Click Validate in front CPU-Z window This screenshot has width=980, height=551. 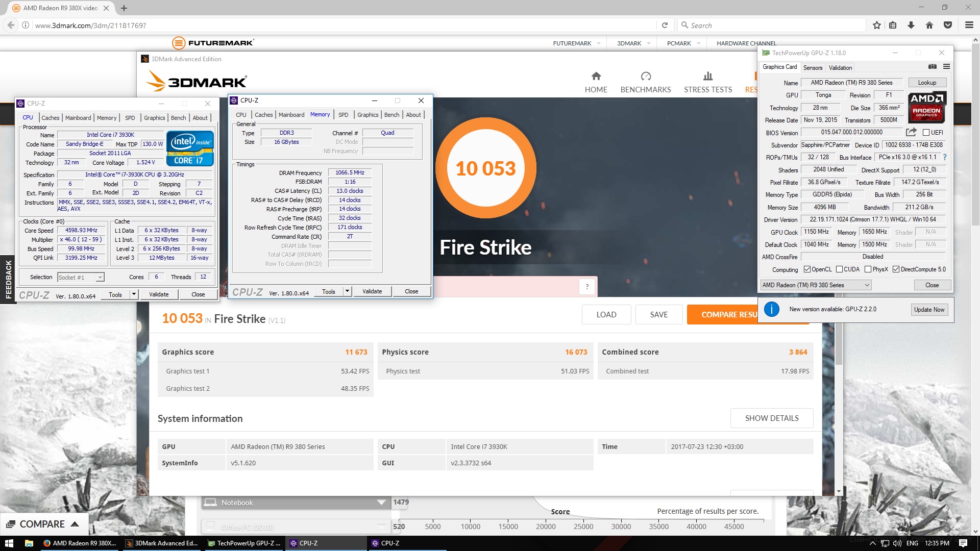click(372, 291)
